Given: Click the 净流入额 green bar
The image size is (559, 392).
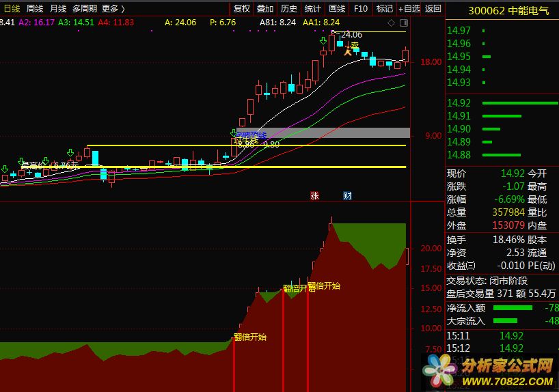Looking at the screenshot, I should pyautogui.click(x=513, y=307).
